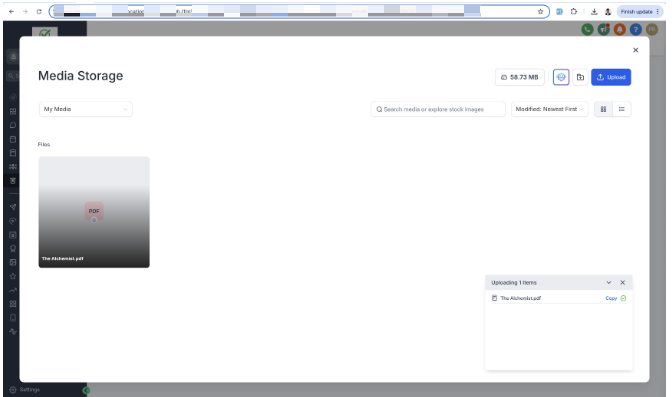The height and width of the screenshot is (397, 672).
Task: Open the browser profile avatar
Action: click(x=608, y=12)
